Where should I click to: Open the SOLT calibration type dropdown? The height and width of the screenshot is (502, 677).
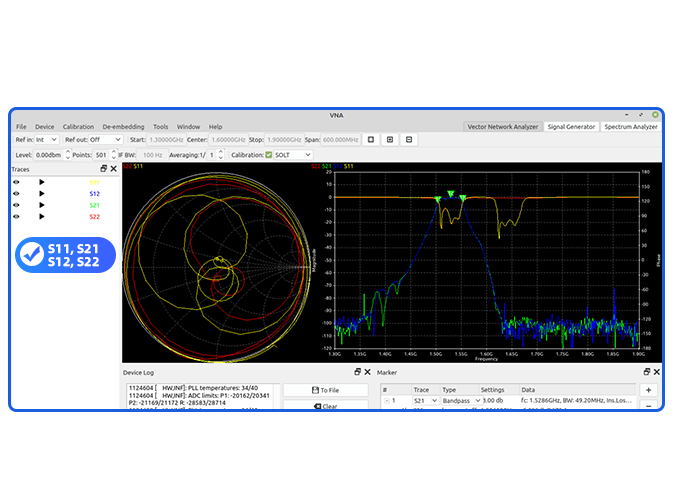[x=293, y=155]
